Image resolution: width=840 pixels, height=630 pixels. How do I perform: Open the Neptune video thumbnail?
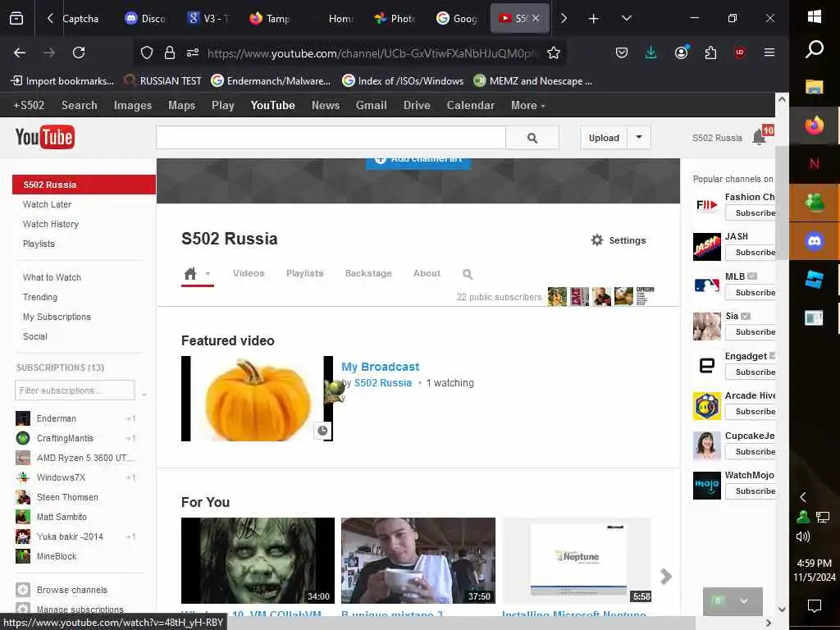point(577,560)
